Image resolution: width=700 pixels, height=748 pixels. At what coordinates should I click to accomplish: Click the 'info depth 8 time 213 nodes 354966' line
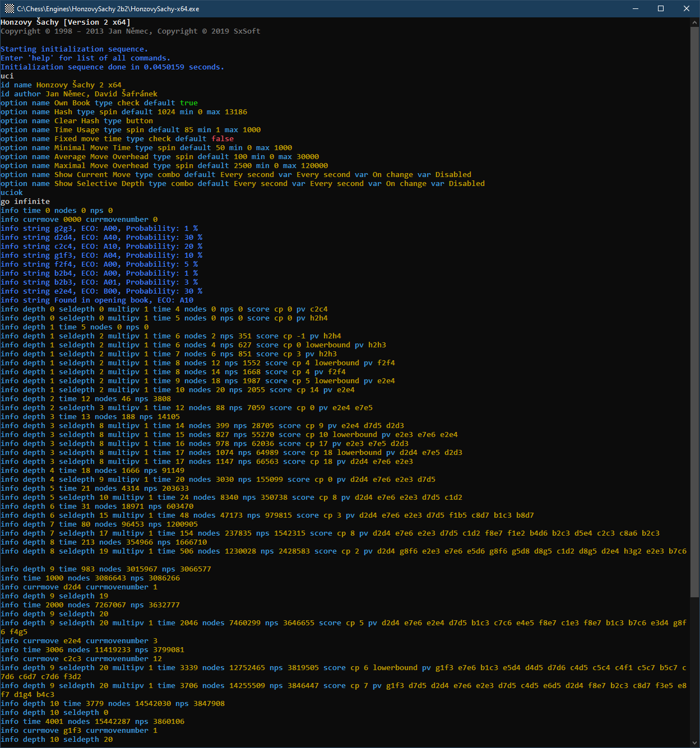[104, 542]
